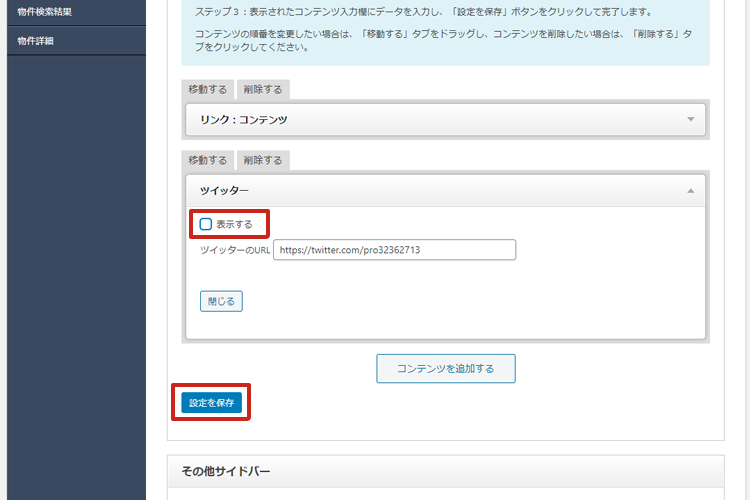Select 削除する tab above リンク：コンテンツ
The image size is (750, 500).
click(263, 90)
